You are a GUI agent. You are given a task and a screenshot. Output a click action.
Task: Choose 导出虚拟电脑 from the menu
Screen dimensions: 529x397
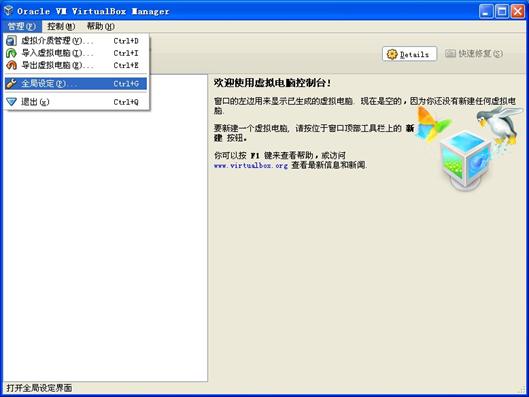[x=76, y=65]
